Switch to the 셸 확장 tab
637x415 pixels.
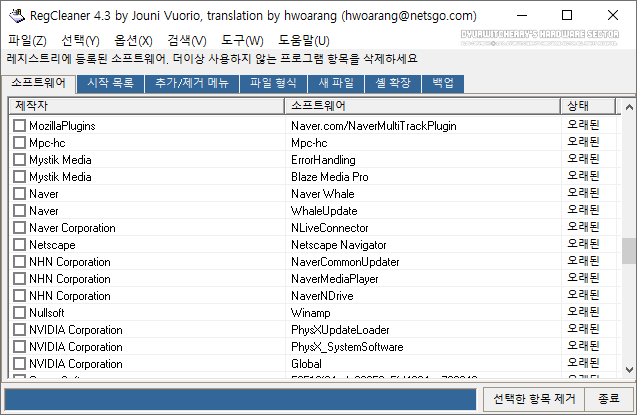click(393, 84)
